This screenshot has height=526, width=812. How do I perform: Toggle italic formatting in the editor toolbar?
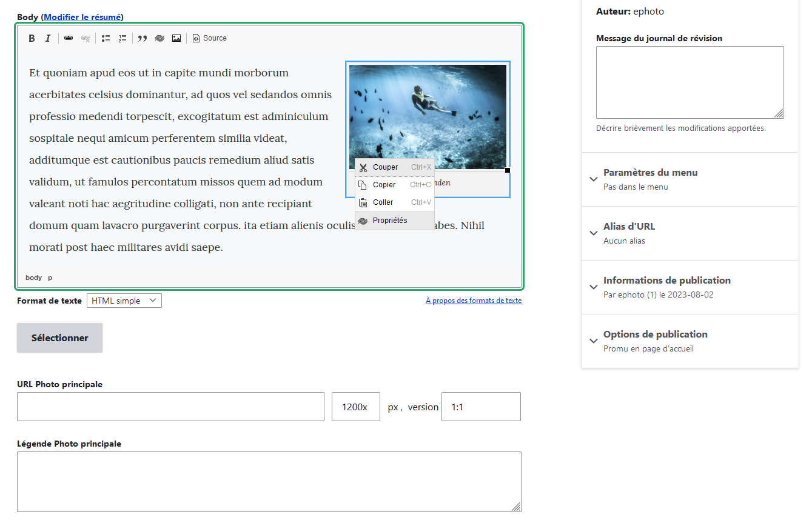coord(48,38)
